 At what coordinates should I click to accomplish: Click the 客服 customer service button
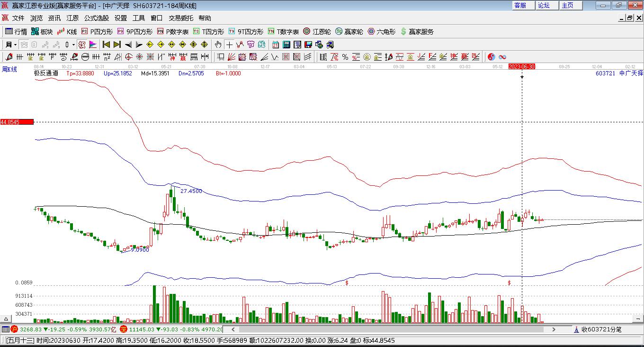click(520, 5)
